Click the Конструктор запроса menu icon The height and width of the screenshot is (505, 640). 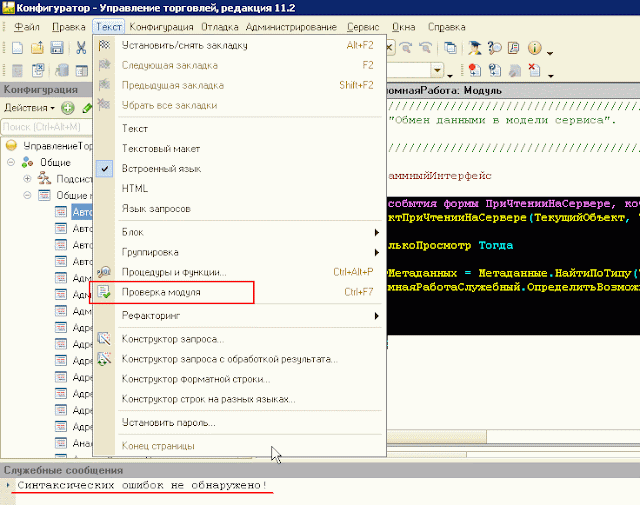pos(104,338)
